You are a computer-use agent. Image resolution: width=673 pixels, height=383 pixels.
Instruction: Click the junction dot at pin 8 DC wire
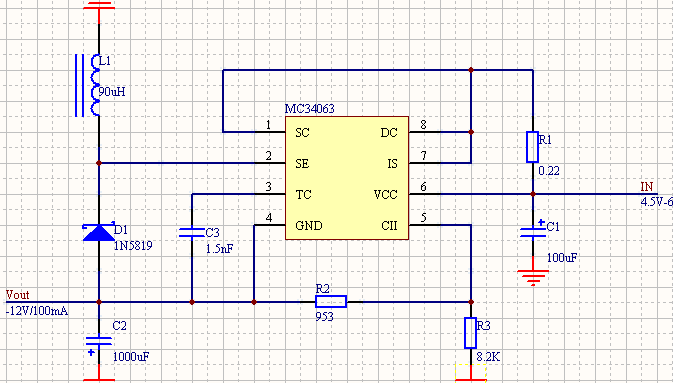[471, 132]
